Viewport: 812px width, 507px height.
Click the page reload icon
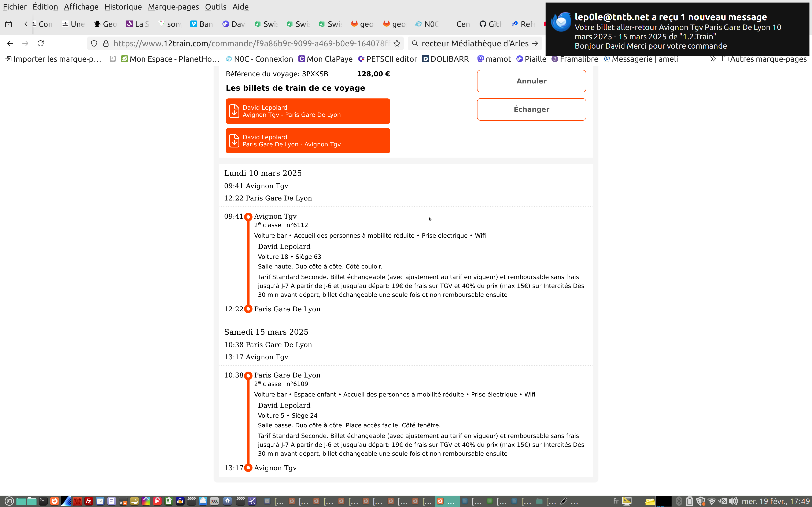click(x=41, y=43)
